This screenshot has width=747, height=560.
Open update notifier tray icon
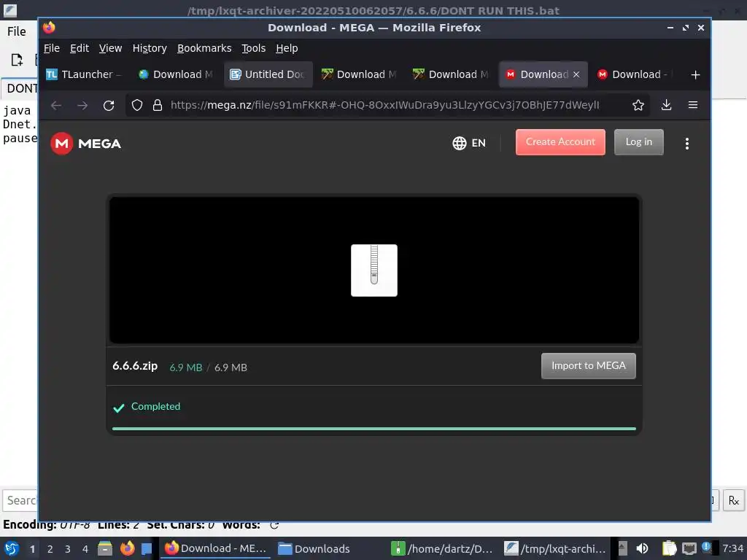(706, 548)
